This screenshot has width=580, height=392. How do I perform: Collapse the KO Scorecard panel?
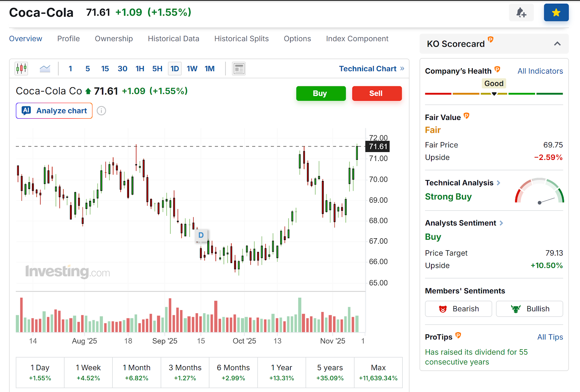[557, 44]
